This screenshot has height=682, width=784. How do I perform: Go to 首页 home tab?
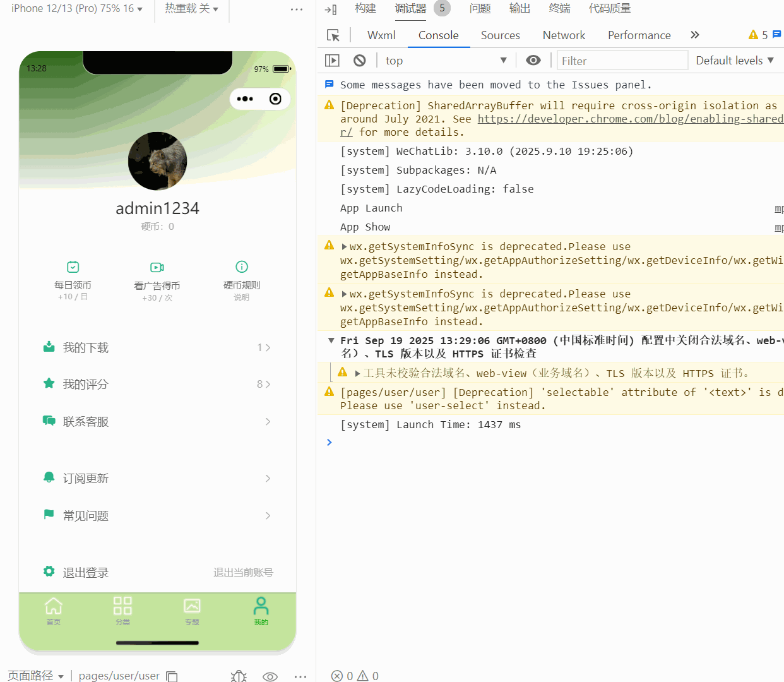[54, 611]
